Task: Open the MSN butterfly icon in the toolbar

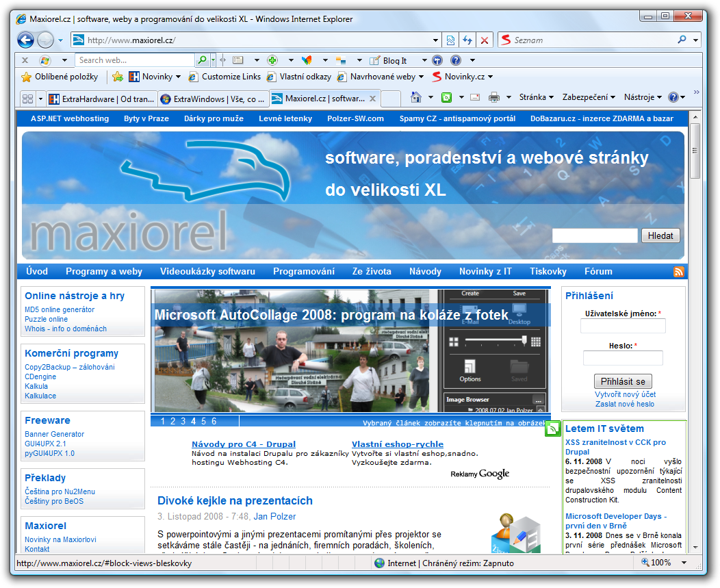Action: click(307, 60)
